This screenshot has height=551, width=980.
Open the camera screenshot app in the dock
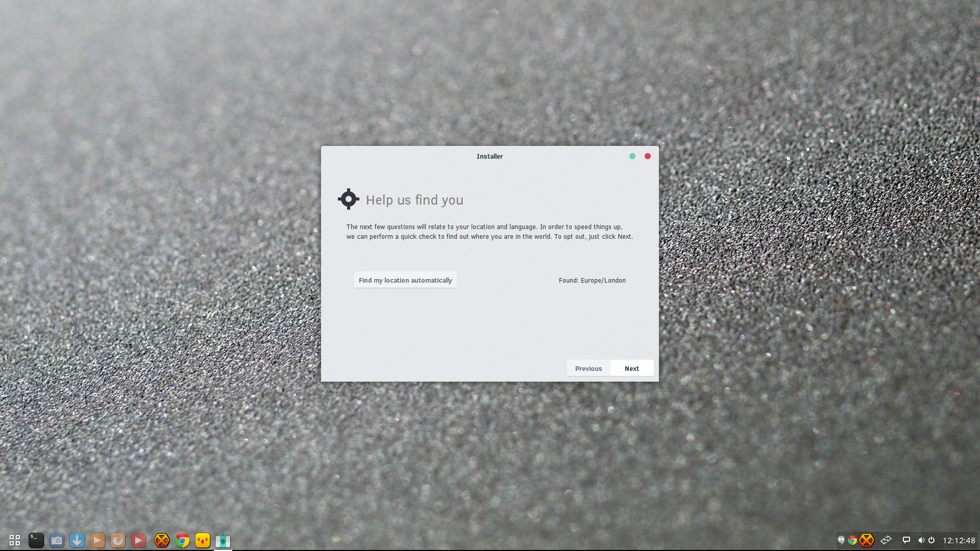click(x=57, y=540)
